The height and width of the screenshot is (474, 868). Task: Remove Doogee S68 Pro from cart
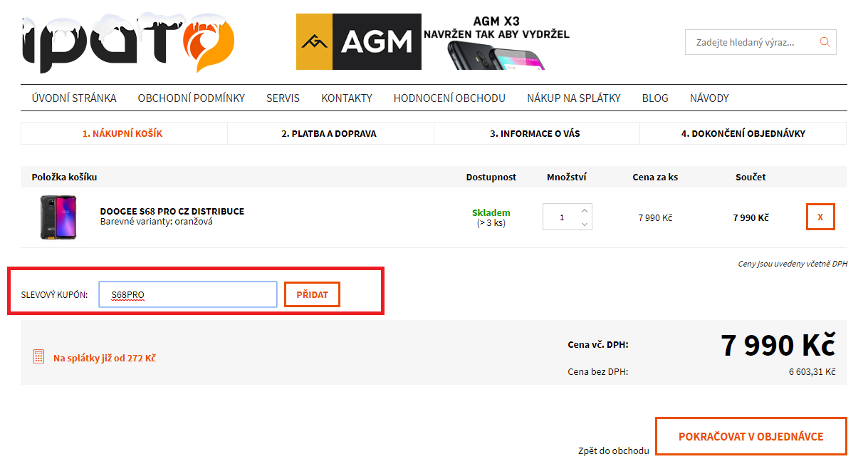[x=820, y=217]
